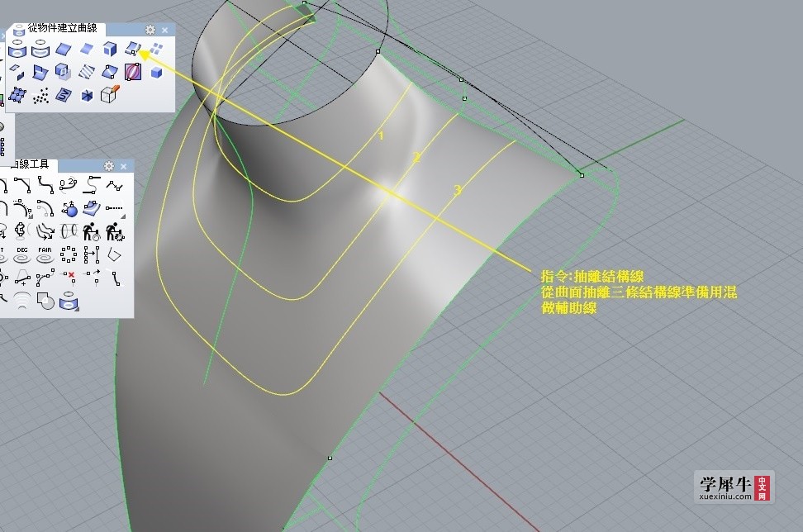The image size is (803, 532).
Task: Click the open polygon close-curve icon
Action: (115, 254)
